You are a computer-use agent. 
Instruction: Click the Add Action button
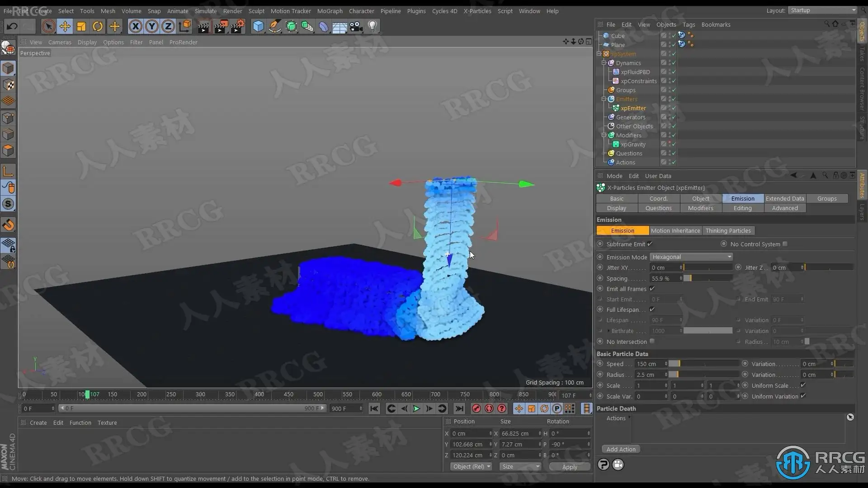tap(621, 449)
